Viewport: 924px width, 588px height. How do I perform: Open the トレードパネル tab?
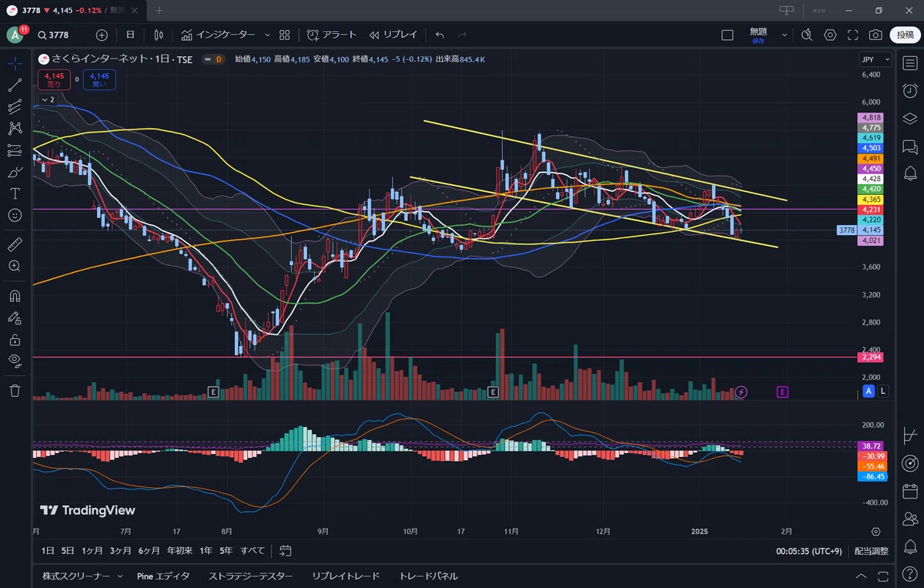tap(428, 576)
